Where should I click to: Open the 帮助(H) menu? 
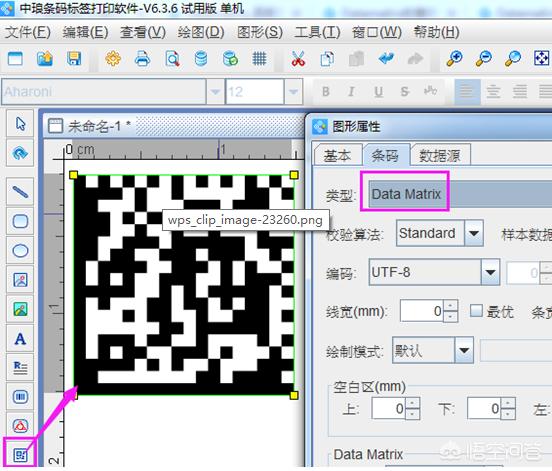(x=436, y=32)
